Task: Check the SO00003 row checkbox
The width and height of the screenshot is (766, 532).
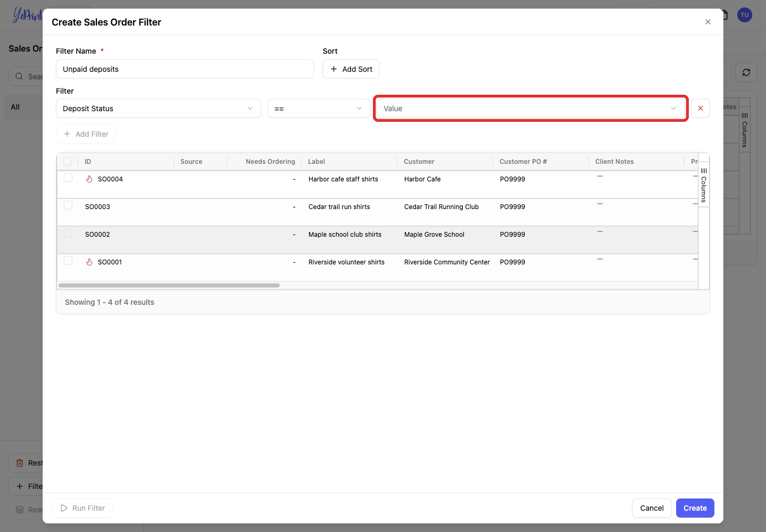Action: point(68,205)
